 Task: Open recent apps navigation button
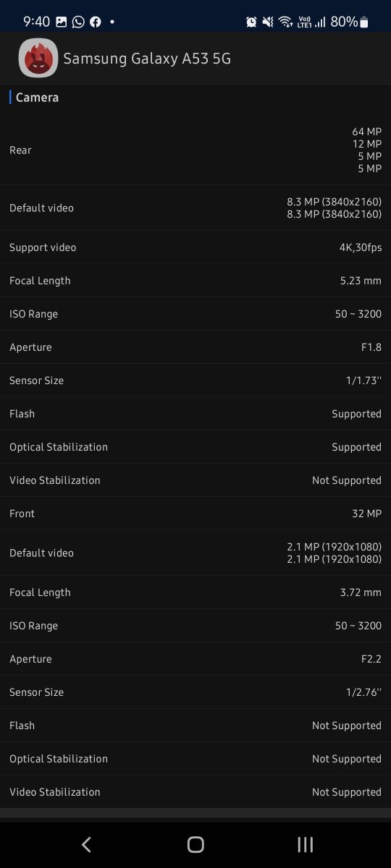(305, 844)
